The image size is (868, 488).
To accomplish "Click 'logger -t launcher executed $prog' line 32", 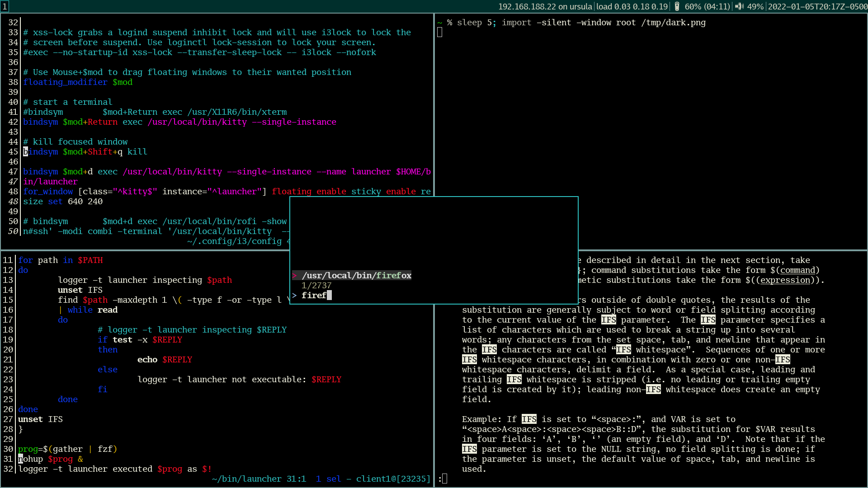I will click(x=115, y=469).
